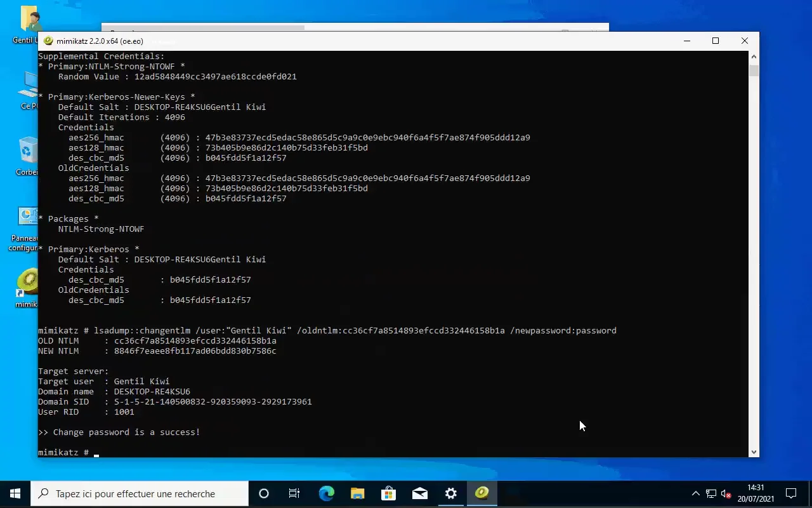
Task: Click the clock showing 14:31 20/07/2021
Action: tap(756, 493)
